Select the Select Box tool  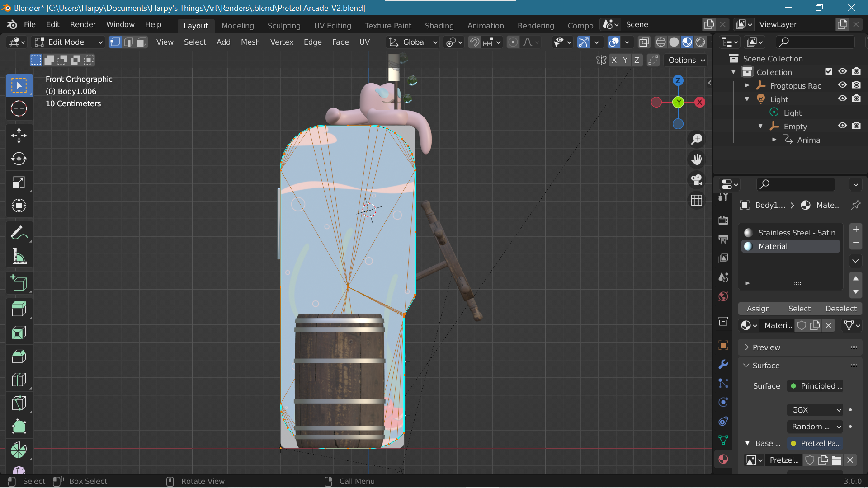(19, 85)
